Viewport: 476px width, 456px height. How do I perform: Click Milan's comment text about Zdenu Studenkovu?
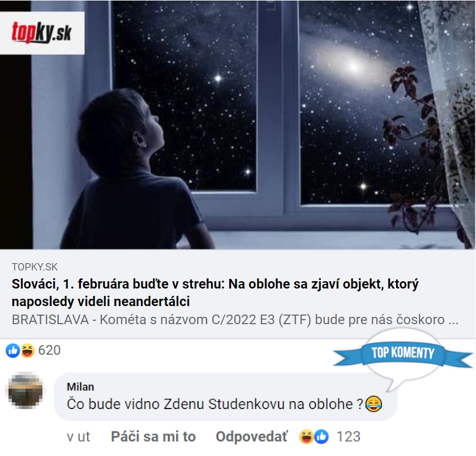[x=215, y=404]
